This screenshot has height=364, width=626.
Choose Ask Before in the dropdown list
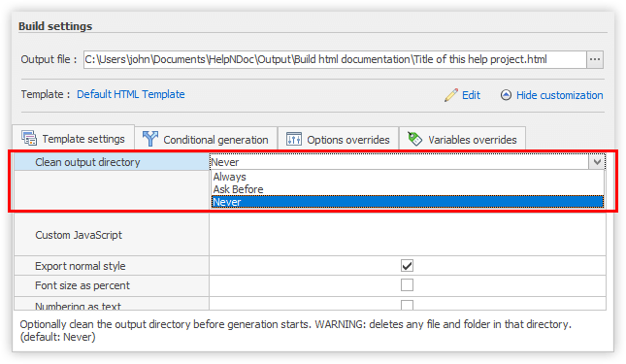(x=408, y=189)
